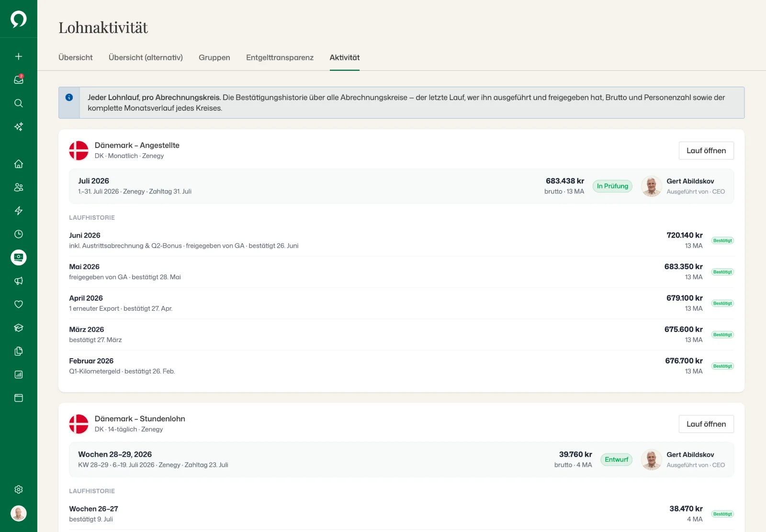Select the megaphone announcements icon
Viewport: 766px width, 532px height.
(x=19, y=281)
